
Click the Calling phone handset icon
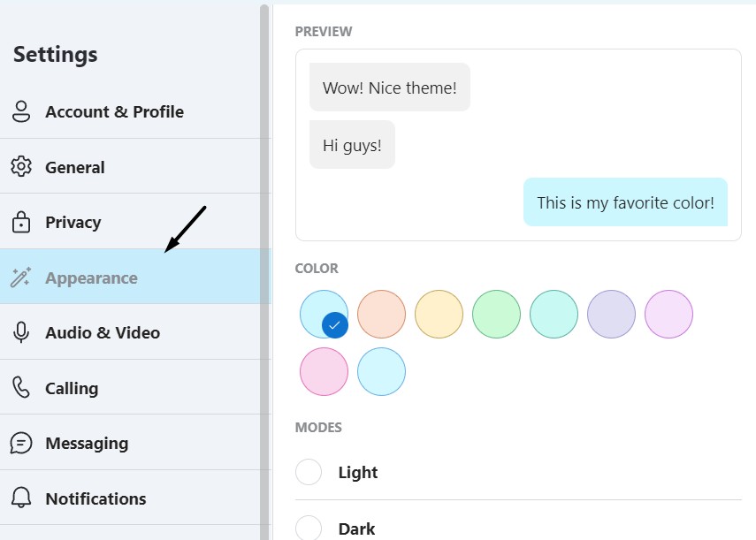[x=21, y=388]
